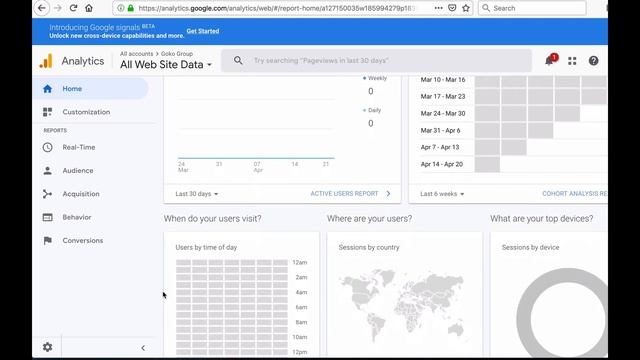Click the Pocket save icon in the address bar

tap(452, 8)
